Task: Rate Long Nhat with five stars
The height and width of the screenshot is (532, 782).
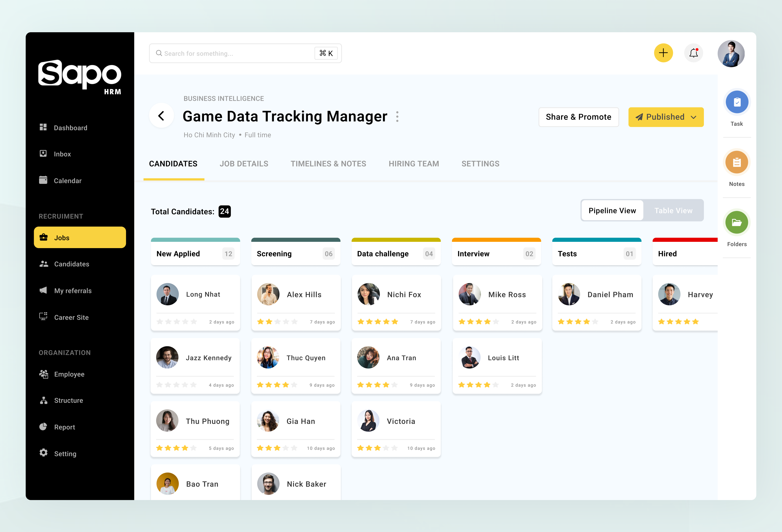Action: (x=194, y=322)
